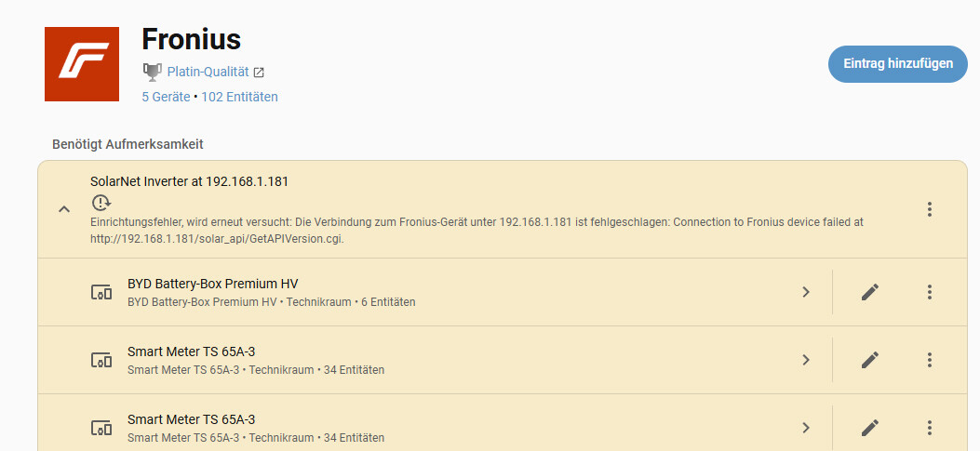Click the chevron on the second Smart Meter row
Viewport: 980px width, 451px height.
[x=806, y=428]
